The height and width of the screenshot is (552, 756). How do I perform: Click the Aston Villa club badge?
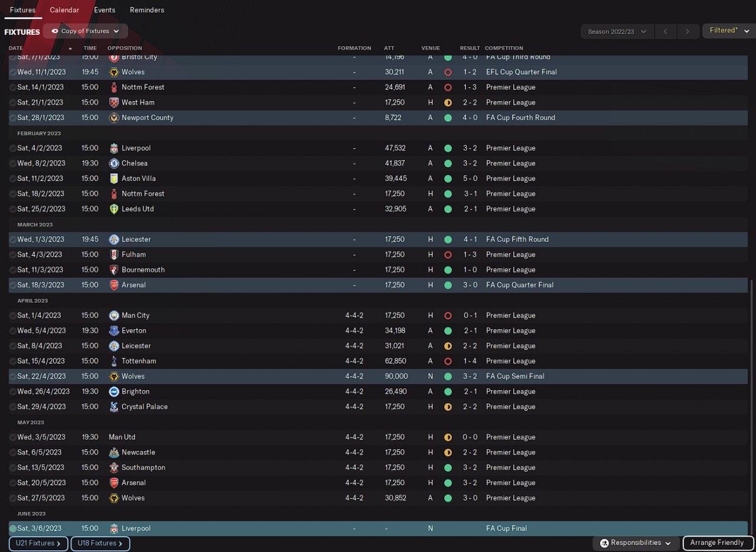click(x=114, y=178)
